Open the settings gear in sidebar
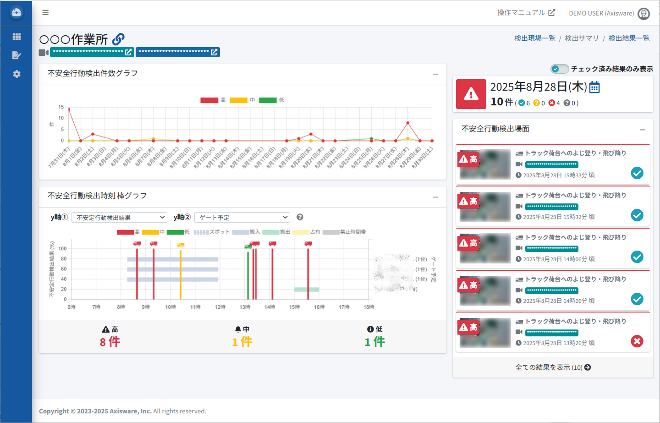Viewport: 660px width, 423px height. pos(16,74)
